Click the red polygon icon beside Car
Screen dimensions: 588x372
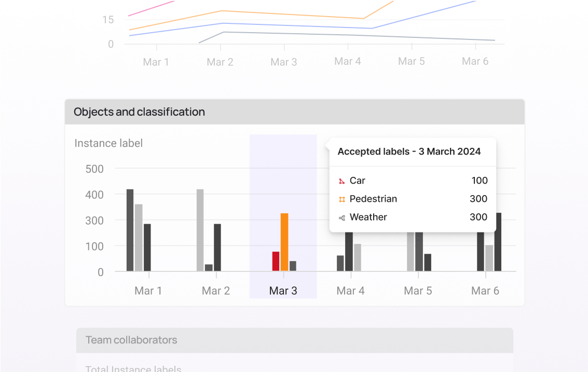point(341,181)
